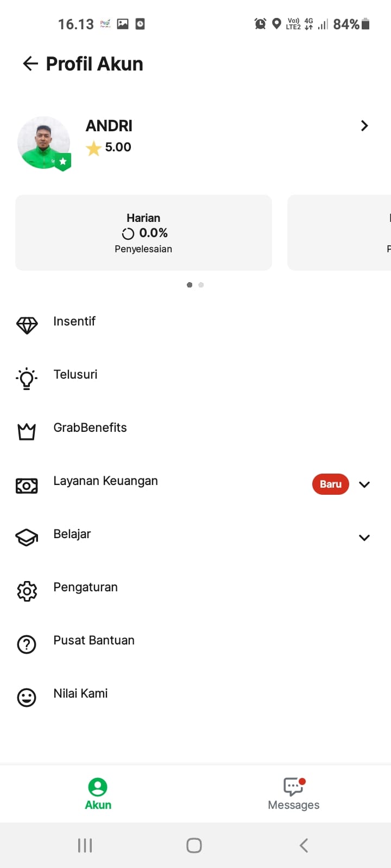The width and height of the screenshot is (391, 868).
Task: Expand the Layanan Keuangan chevron
Action: click(x=364, y=484)
